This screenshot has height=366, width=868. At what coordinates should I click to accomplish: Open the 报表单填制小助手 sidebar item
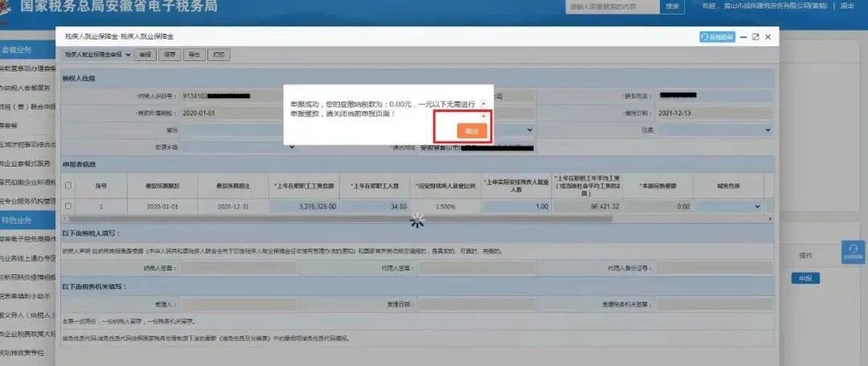tap(27, 296)
